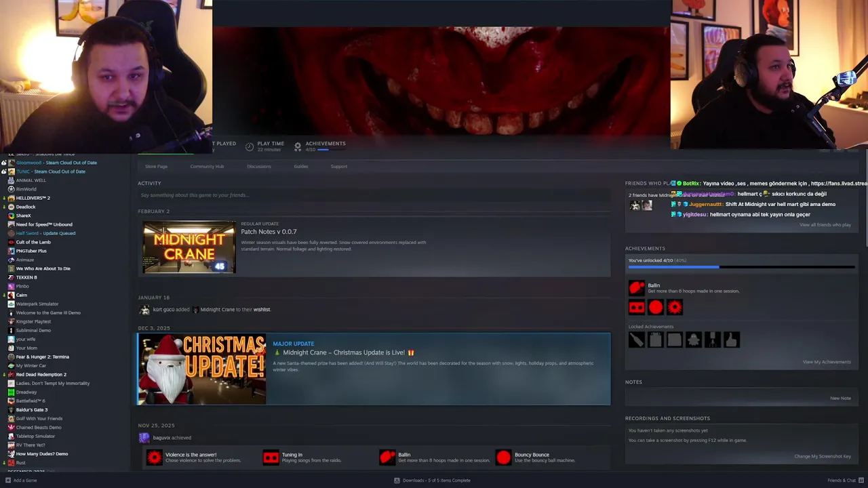Image resolution: width=868 pixels, height=488 pixels.
Task: Click kurt gucci's avatar in activity feed
Action: [x=144, y=310]
